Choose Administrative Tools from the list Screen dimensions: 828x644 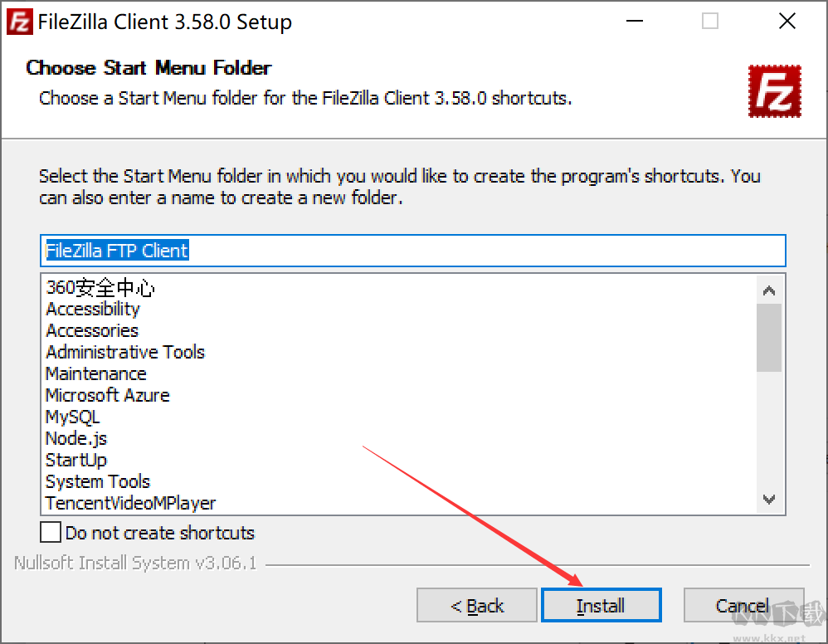[x=125, y=353]
